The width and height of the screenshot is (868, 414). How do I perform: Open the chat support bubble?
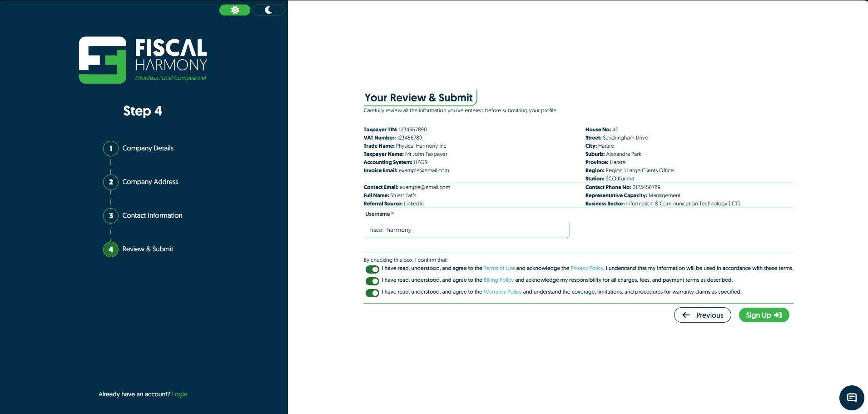click(851, 398)
